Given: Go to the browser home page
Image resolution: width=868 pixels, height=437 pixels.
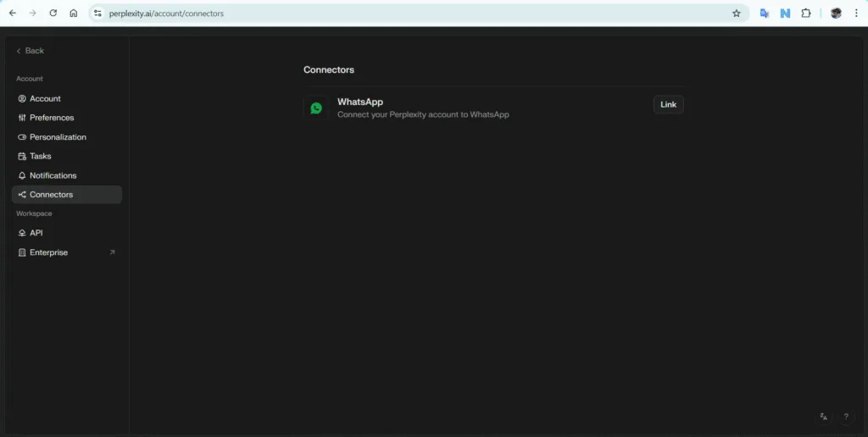Looking at the screenshot, I should click(x=73, y=14).
